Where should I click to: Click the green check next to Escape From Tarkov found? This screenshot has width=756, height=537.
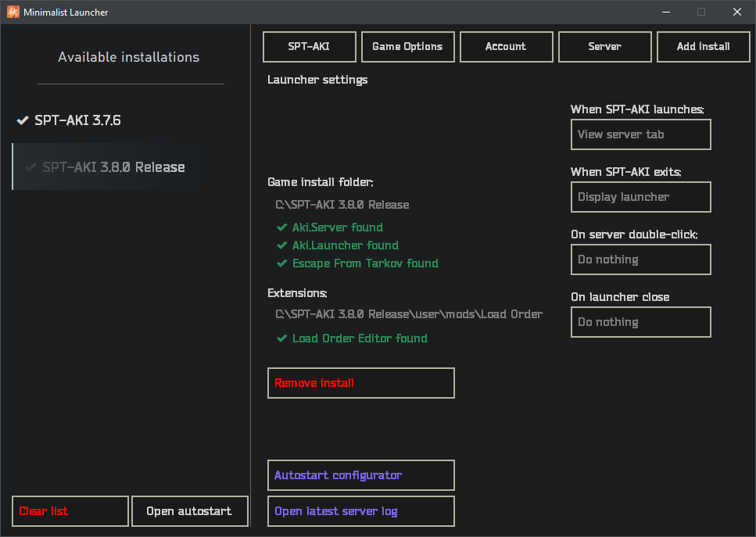point(282,263)
